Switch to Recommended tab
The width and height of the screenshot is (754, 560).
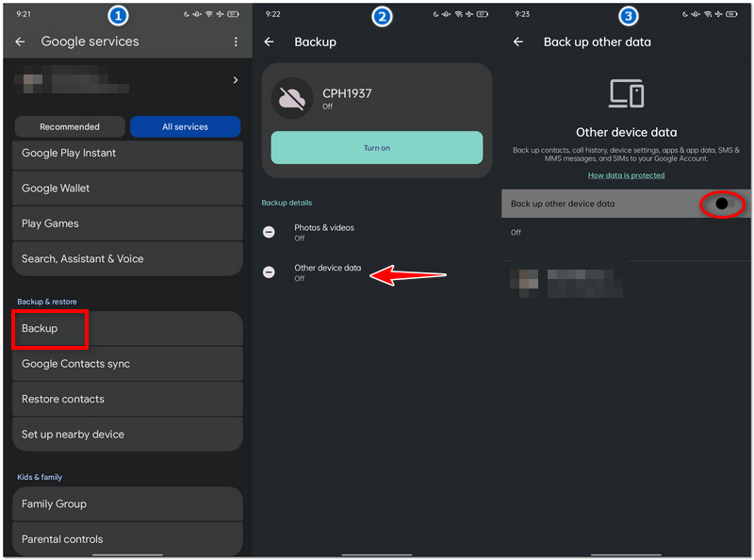(70, 126)
